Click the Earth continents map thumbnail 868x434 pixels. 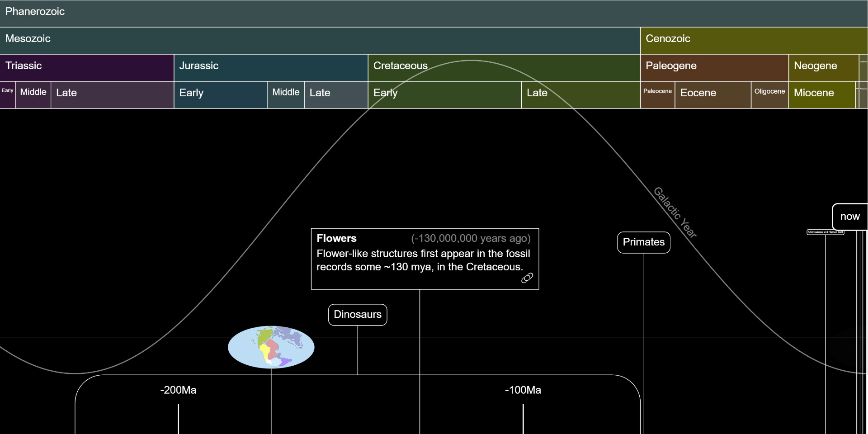pos(271,346)
